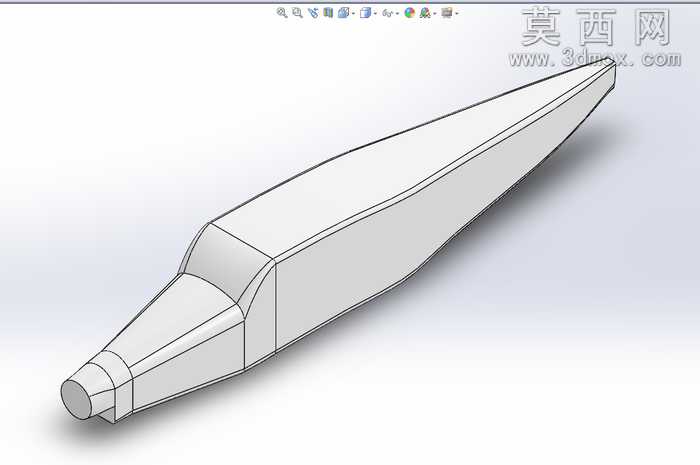Expand the View Settings dropdown arrow
This screenshot has width=700, height=465.
tap(457, 13)
